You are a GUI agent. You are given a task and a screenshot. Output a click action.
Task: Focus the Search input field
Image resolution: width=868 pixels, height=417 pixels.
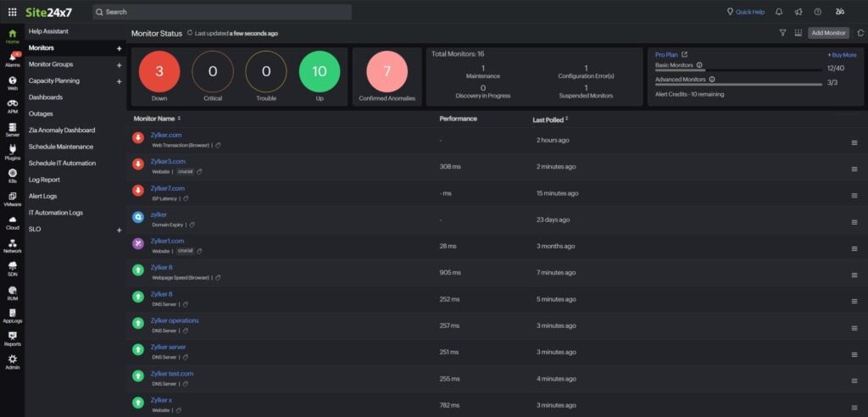tap(222, 12)
